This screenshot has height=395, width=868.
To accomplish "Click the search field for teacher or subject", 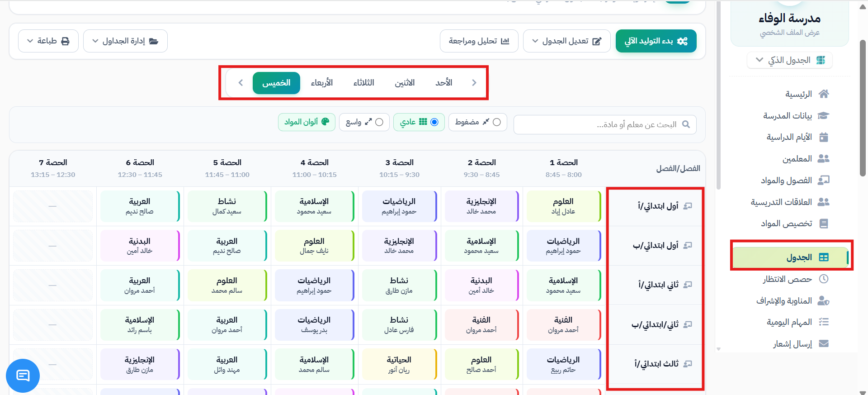I will click(x=605, y=124).
